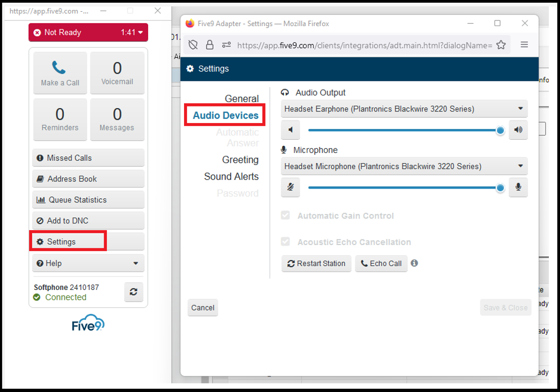Click the microphone max level icon

coord(518,187)
